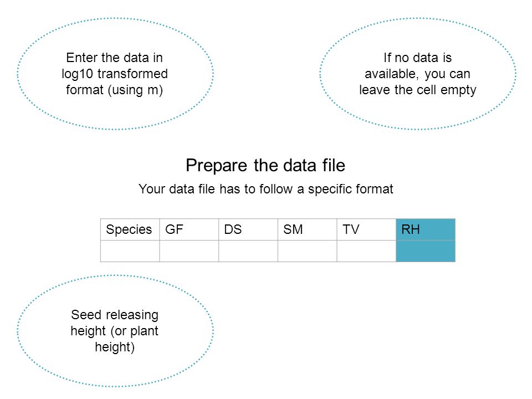532x399 pixels.
Task: Click the 'format (using m)' text line
Action: tap(115, 90)
